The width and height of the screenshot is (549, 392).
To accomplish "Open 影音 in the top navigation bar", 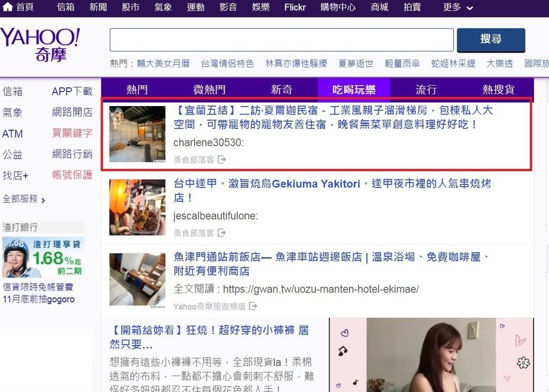I will 228,7.
